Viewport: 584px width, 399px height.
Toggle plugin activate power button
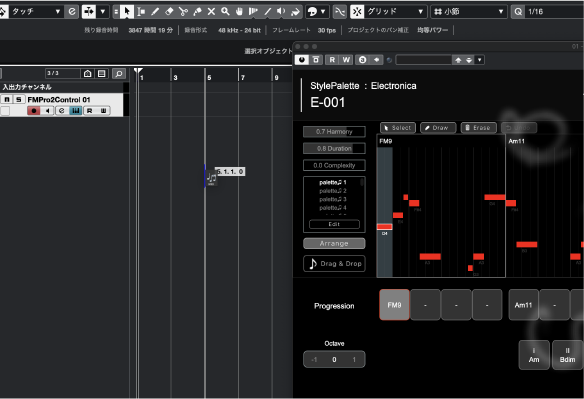pyautogui.click(x=302, y=60)
